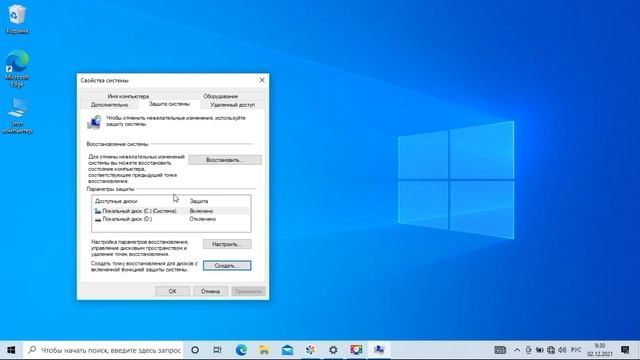This screenshot has width=640, height=360.
Task: Confirm the dialog with the OK button
Action: (172, 291)
